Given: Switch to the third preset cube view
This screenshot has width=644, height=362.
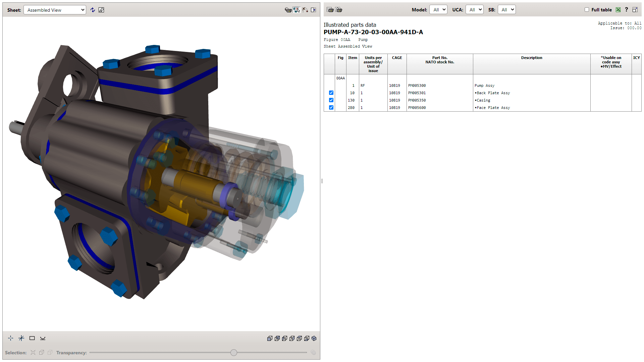Looking at the screenshot, I should pyautogui.click(x=284, y=339).
